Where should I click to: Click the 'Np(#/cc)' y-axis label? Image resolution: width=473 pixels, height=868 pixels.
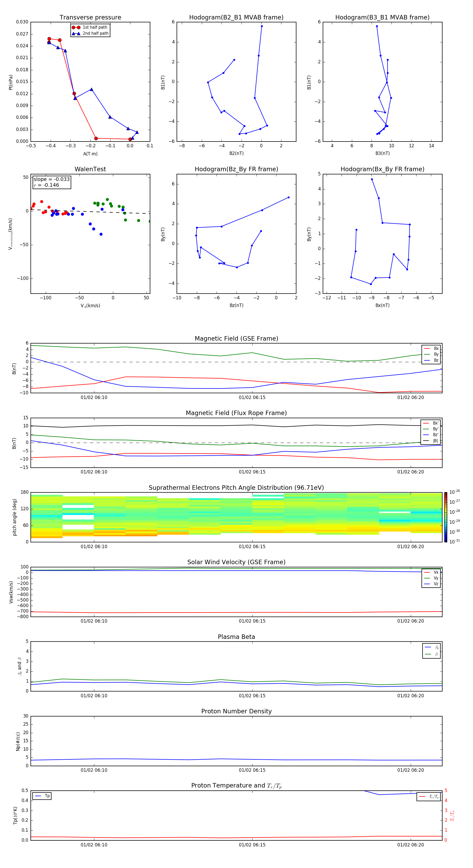(x=18, y=741)
